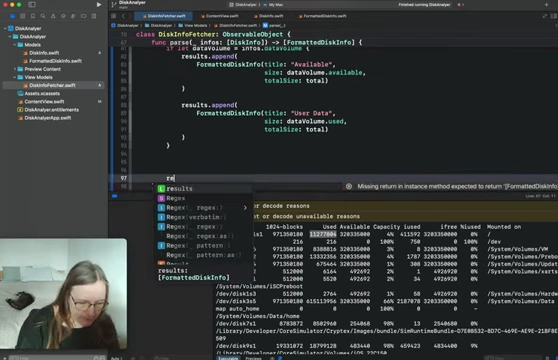Click the blue breakpoint indicator below editor
The height and width of the screenshot is (360, 558).
(x=115, y=196)
